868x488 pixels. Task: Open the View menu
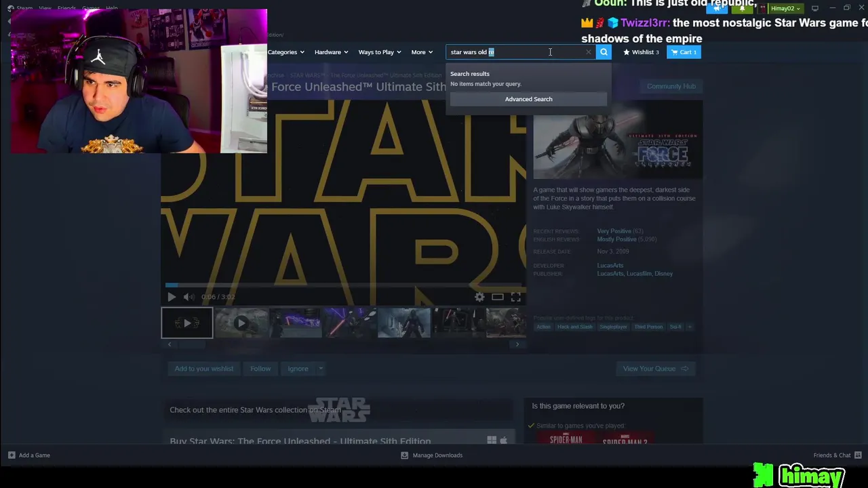(x=45, y=8)
